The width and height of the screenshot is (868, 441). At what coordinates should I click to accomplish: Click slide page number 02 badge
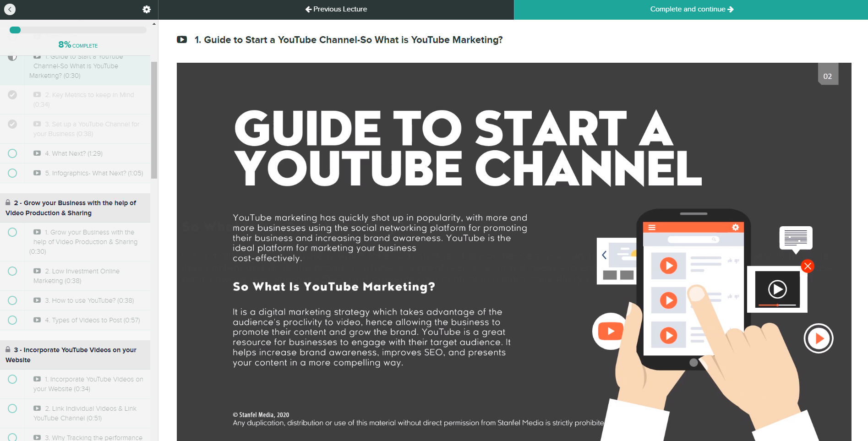coord(828,74)
